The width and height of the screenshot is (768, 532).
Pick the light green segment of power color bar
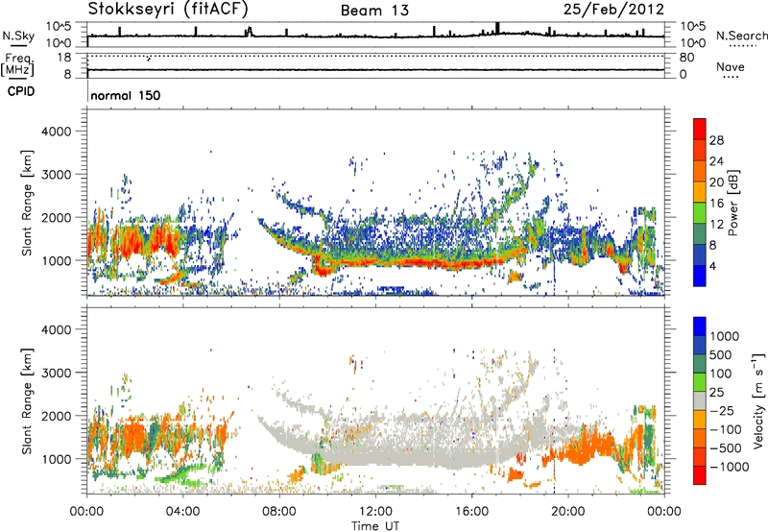pyautogui.click(x=700, y=213)
